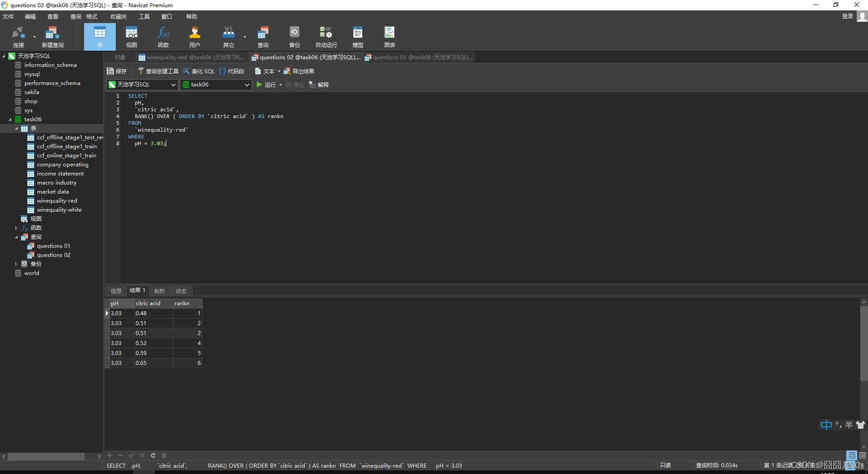The width and height of the screenshot is (868, 474).
Task: Select the winequality-white table
Action: (59, 210)
